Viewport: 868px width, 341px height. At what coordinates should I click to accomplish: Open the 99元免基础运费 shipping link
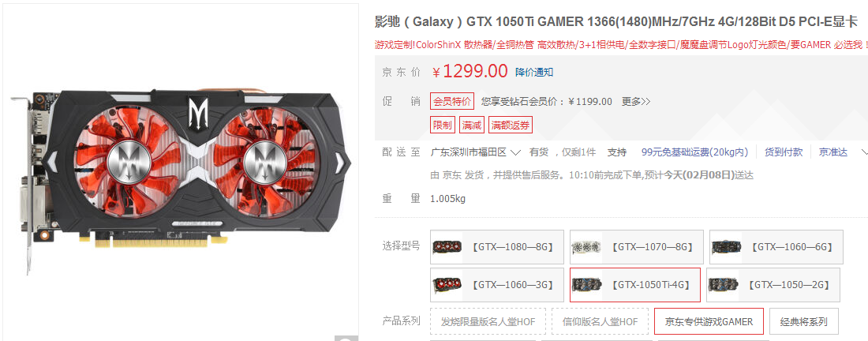coord(694,152)
